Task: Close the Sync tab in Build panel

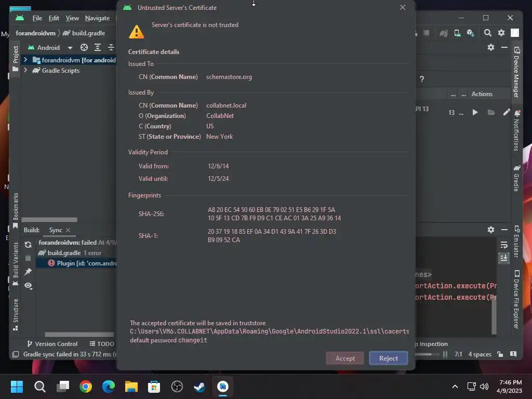Action: click(x=68, y=230)
